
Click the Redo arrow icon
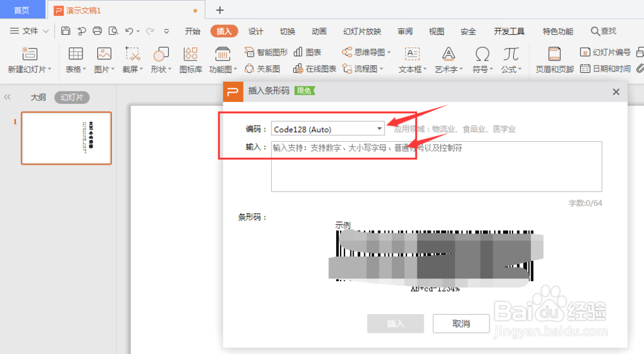coord(150,31)
